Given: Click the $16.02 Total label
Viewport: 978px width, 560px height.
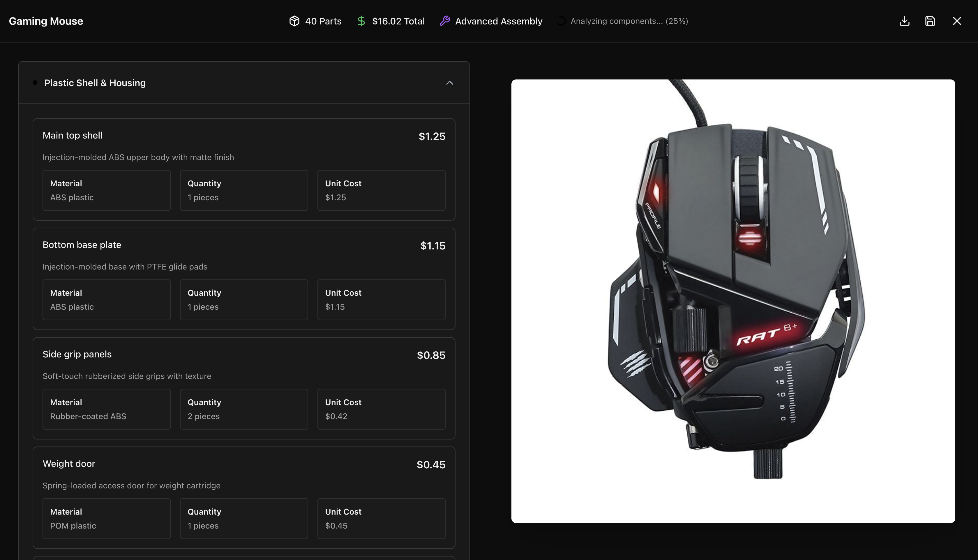Looking at the screenshot, I should (398, 21).
